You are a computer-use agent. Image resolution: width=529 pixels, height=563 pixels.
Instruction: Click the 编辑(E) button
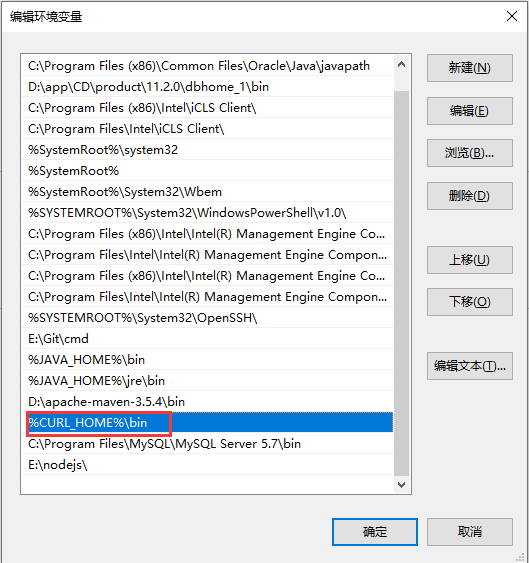[469, 111]
